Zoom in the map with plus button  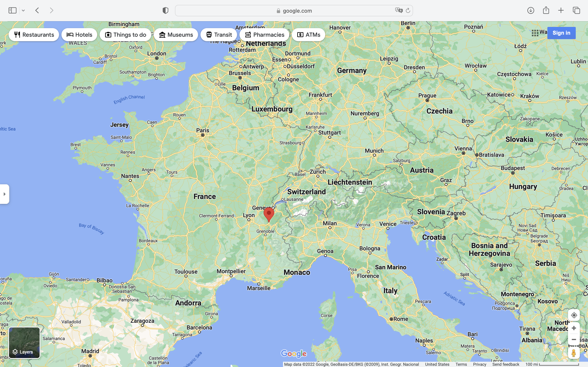point(574,328)
